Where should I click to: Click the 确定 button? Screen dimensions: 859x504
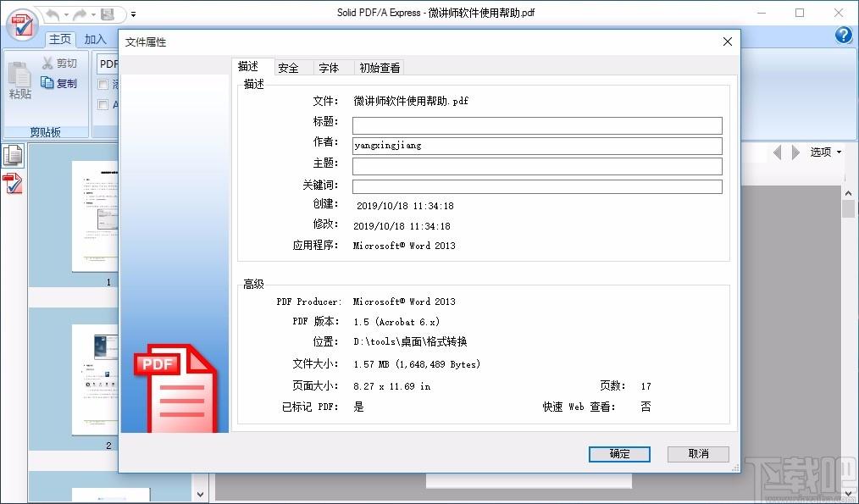(619, 454)
